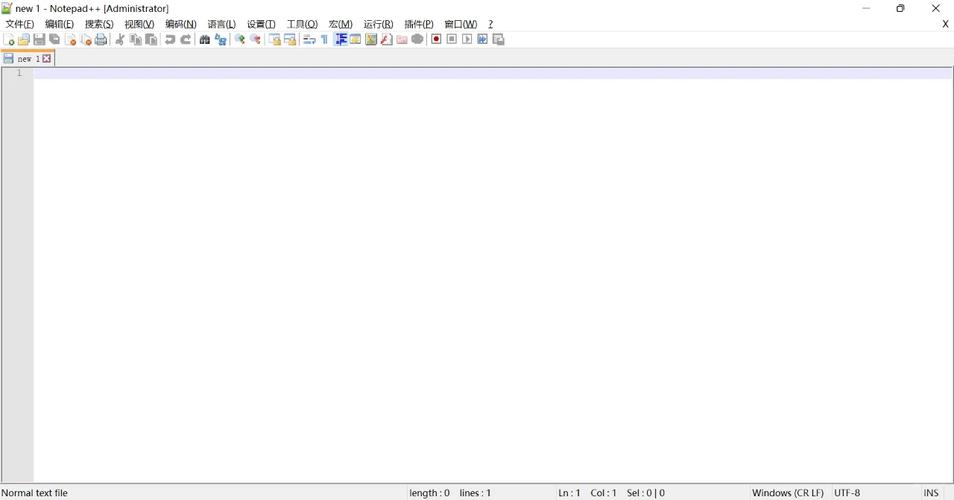Viewport: 954px width, 500px height.
Task: Toggle word wrap toolbar button
Action: [309, 40]
